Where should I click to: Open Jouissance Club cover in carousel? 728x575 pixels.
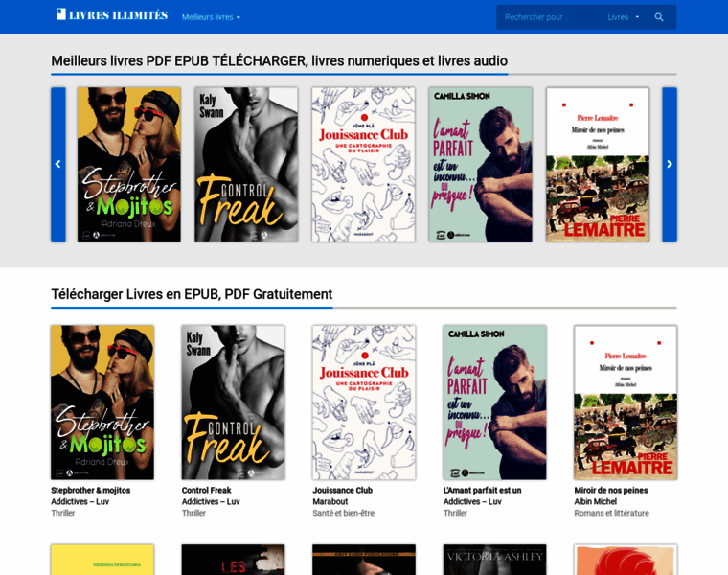point(364,165)
